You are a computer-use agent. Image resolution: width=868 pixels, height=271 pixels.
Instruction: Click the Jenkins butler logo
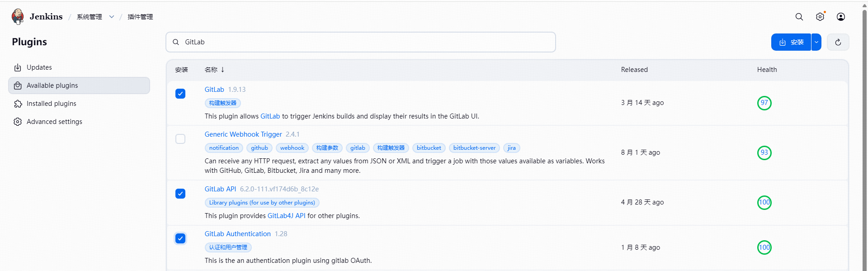[x=18, y=16]
